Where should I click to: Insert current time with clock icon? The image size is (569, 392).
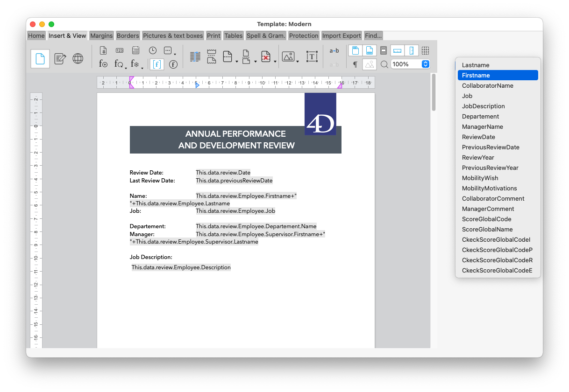[153, 50]
